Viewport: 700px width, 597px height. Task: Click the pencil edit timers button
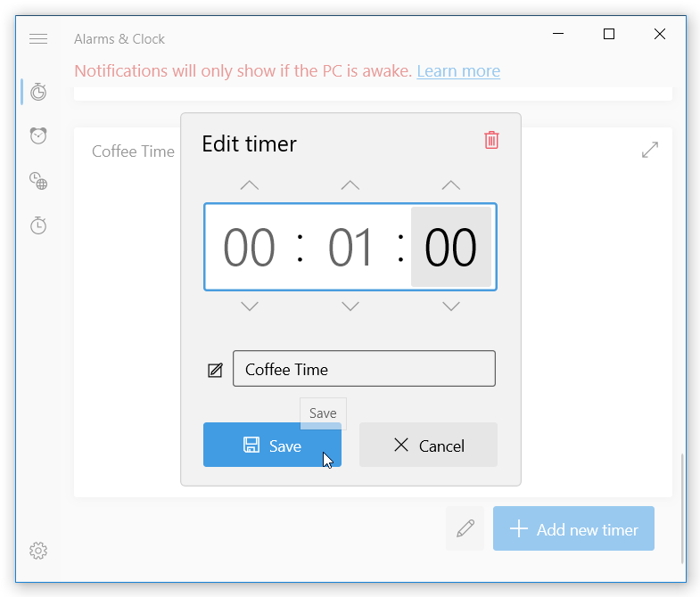pos(465,528)
